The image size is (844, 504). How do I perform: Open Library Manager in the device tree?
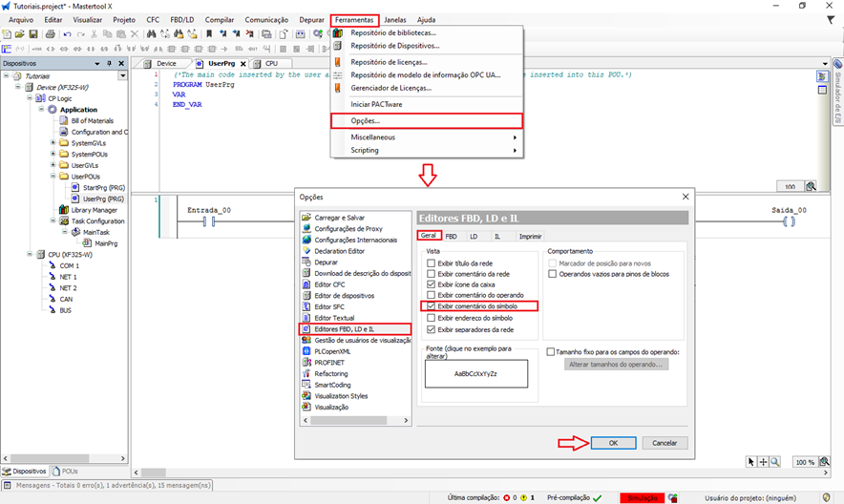click(93, 210)
